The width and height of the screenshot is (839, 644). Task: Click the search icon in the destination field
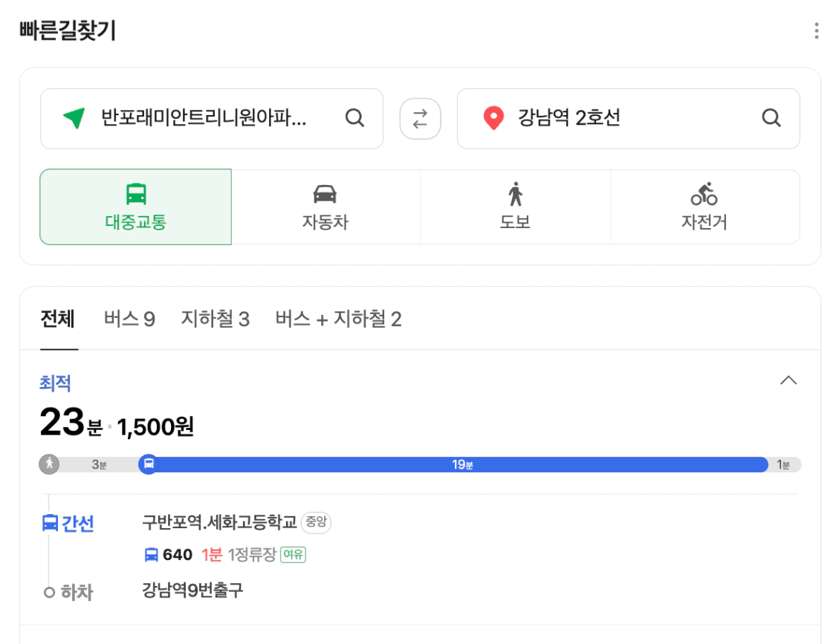tap(771, 118)
